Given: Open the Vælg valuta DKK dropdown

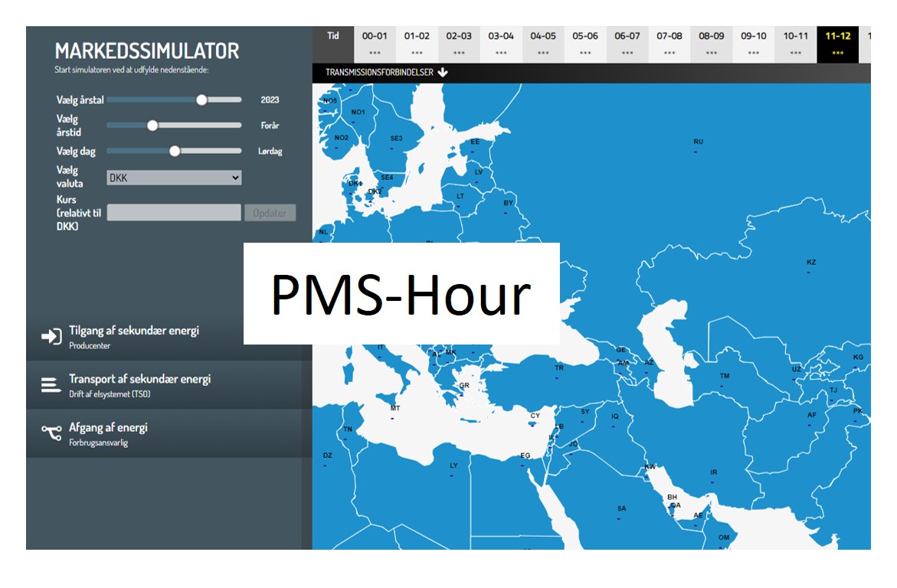Looking at the screenshot, I should pyautogui.click(x=174, y=178).
